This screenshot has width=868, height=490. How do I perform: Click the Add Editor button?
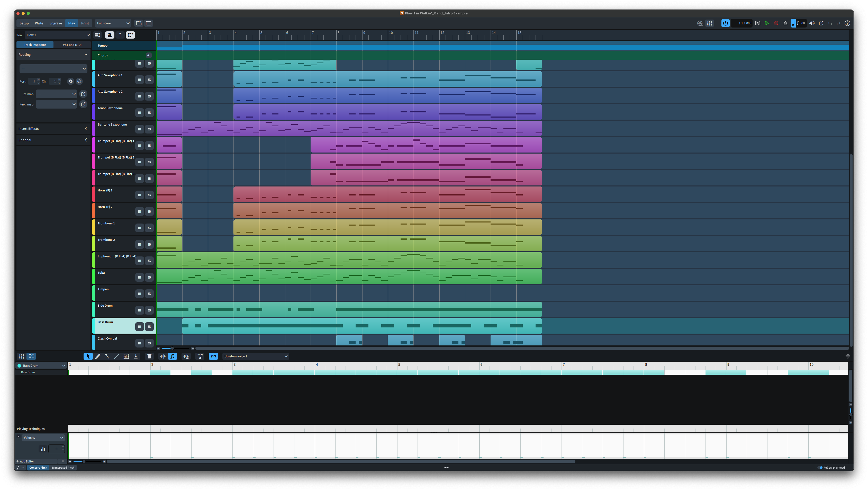tap(25, 461)
